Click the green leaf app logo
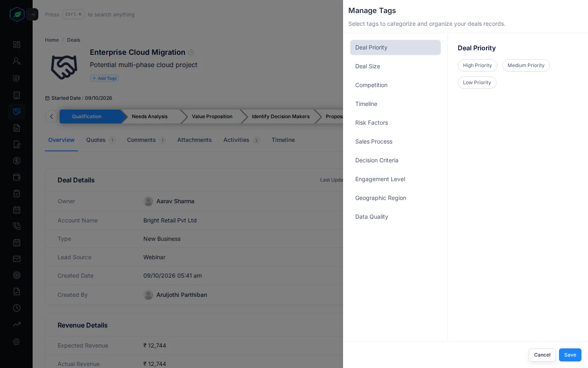This screenshot has height=368, width=588. coord(17,14)
